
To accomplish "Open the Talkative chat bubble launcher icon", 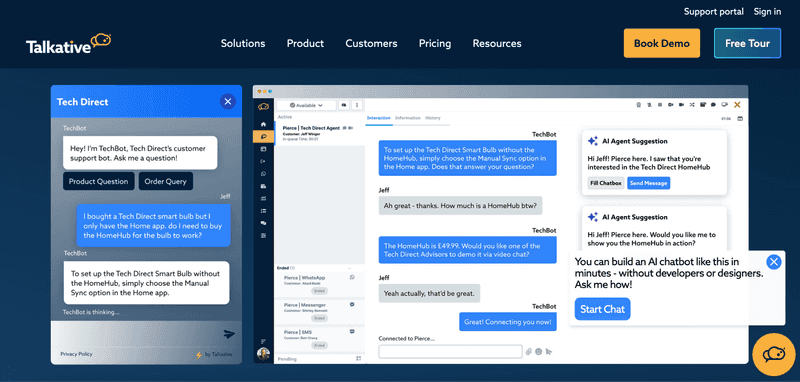I will pyautogui.click(x=774, y=354).
